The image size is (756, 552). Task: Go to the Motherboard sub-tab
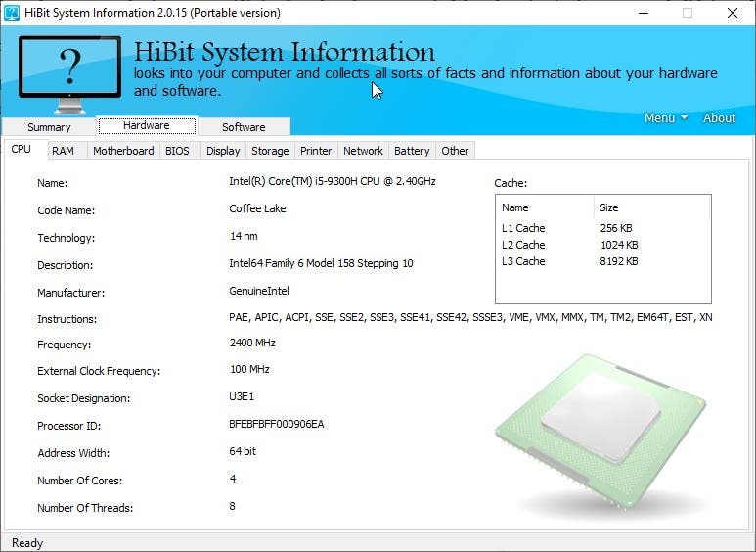coord(123,151)
